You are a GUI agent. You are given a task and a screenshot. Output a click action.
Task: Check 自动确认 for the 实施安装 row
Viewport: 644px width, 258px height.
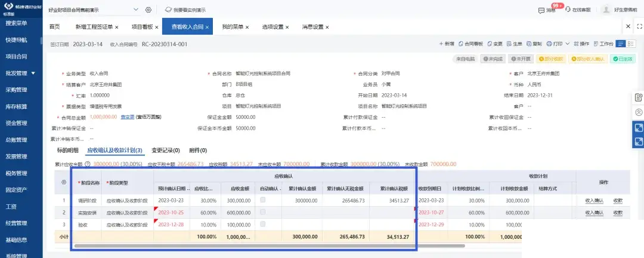tap(262, 211)
